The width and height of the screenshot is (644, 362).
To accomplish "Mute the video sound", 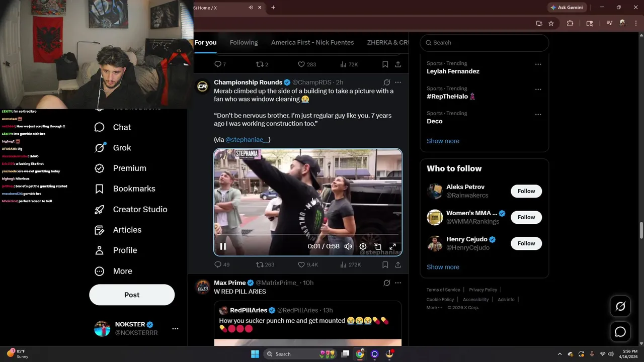I will tap(348, 246).
